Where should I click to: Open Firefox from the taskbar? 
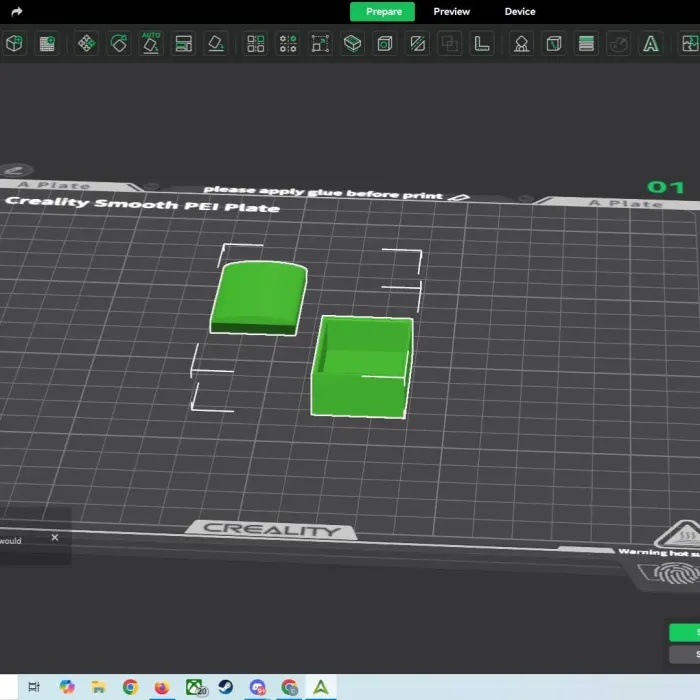tap(162, 687)
